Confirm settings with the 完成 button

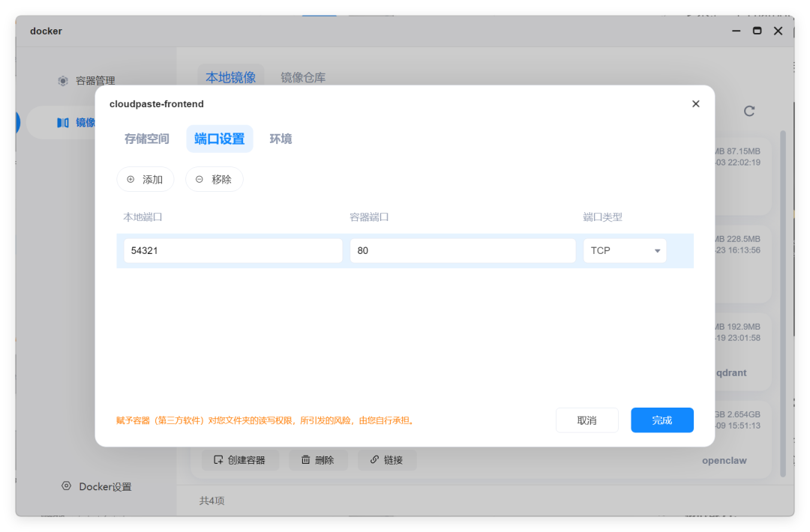pyautogui.click(x=661, y=420)
